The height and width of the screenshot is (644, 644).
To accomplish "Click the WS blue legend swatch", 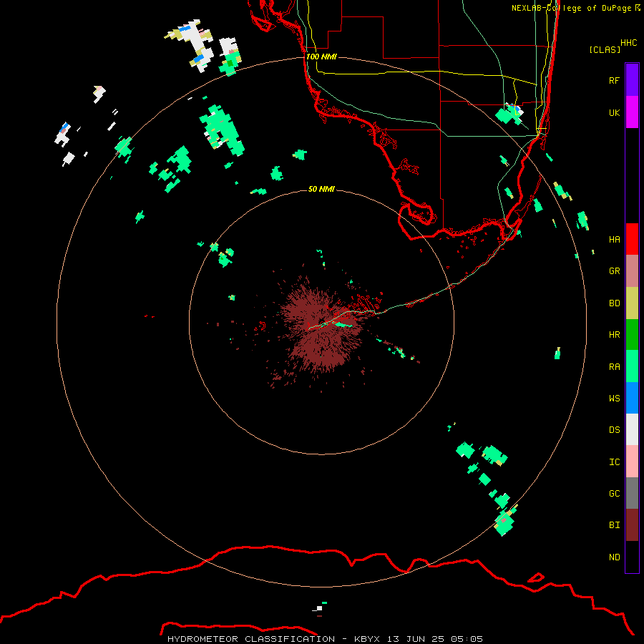I will tap(632, 398).
